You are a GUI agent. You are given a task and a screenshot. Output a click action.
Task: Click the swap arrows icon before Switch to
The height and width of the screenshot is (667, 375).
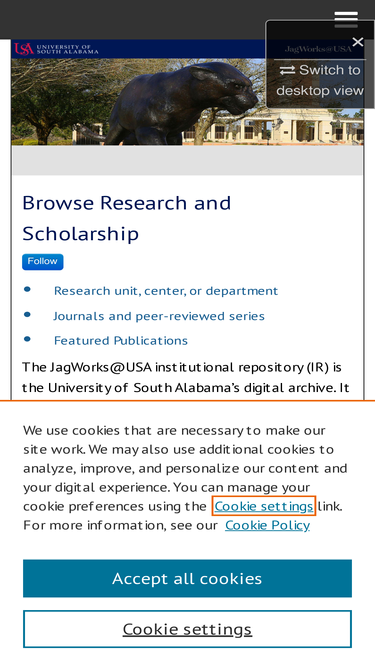[287, 70]
